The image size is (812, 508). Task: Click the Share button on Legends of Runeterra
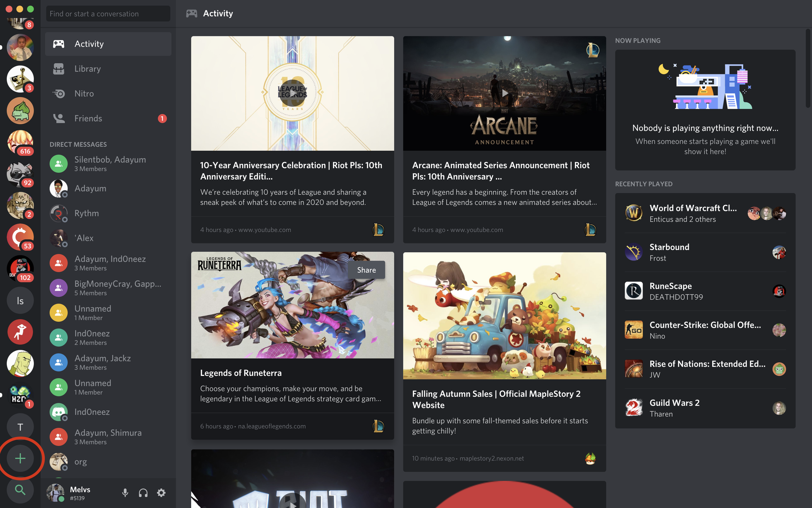pyautogui.click(x=366, y=270)
